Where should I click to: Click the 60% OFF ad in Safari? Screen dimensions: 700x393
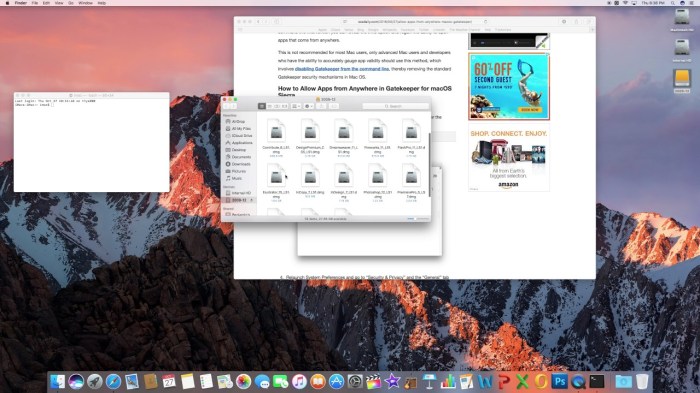(x=509, y=86)
